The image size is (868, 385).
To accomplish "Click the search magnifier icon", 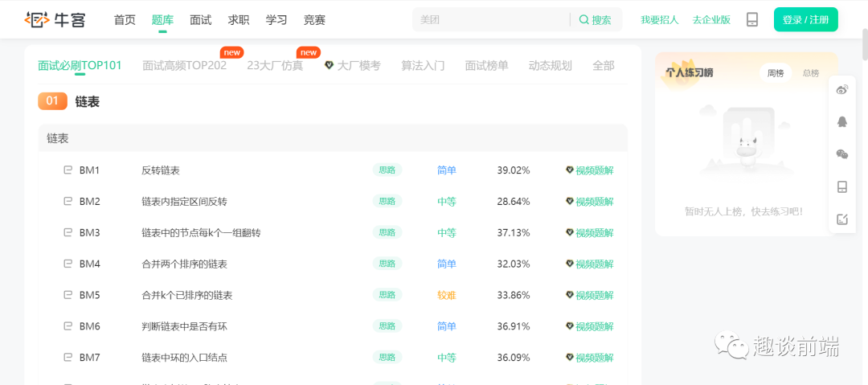I will (583, 20).
